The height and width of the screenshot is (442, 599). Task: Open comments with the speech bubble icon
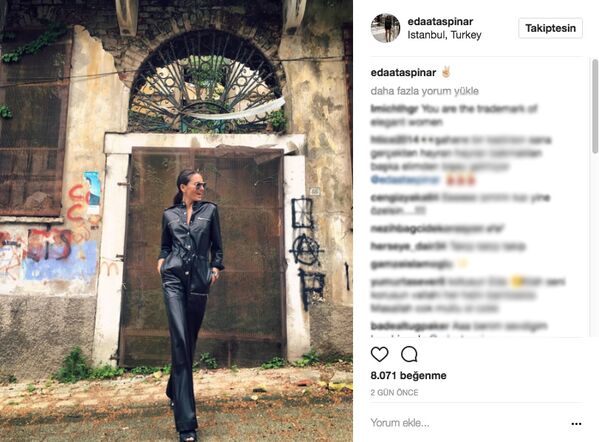coord(409,355)
